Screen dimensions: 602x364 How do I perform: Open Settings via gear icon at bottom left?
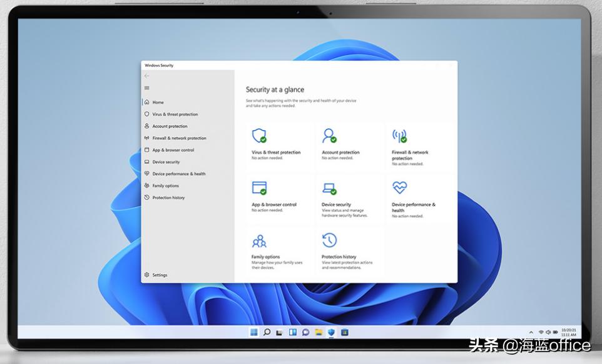[146, 275]
